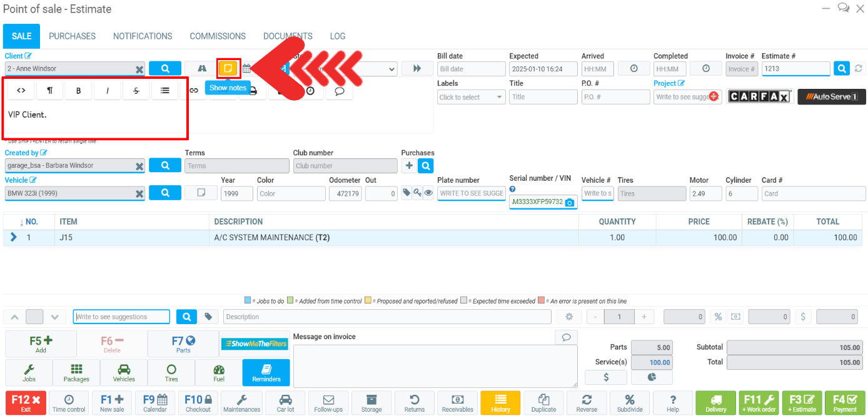The height and width of the screenshot is (418, 868).
Task: Open the Labels 'Click to select' dropdown
Action: (x=472, y=97)
